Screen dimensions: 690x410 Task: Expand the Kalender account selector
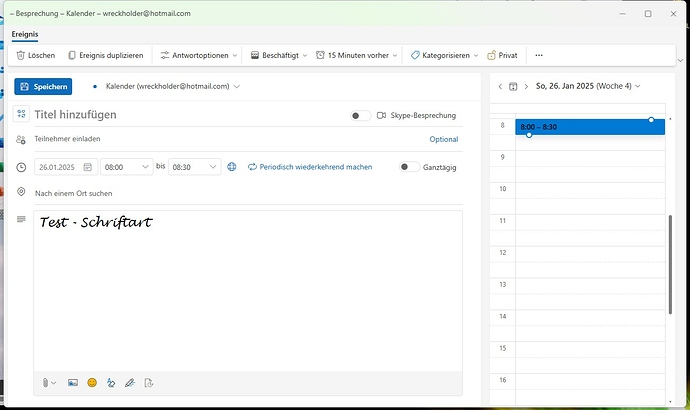point(237,87)
